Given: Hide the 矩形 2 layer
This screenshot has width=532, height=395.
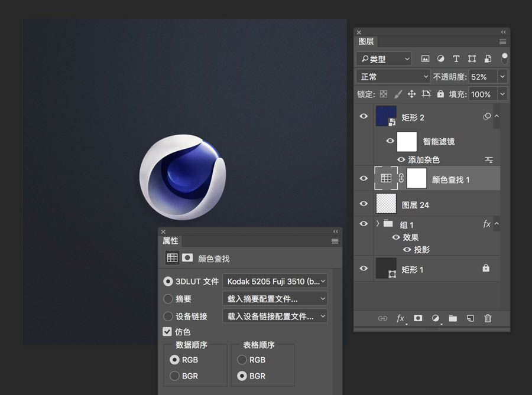Looking at the screenshot, I should click(x=364, y=116).
